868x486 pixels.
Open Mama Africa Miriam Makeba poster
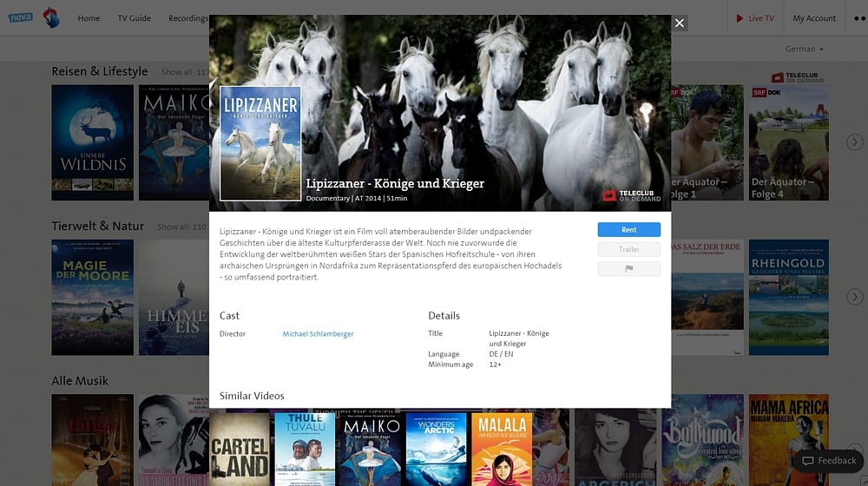(x=789, y=440)
